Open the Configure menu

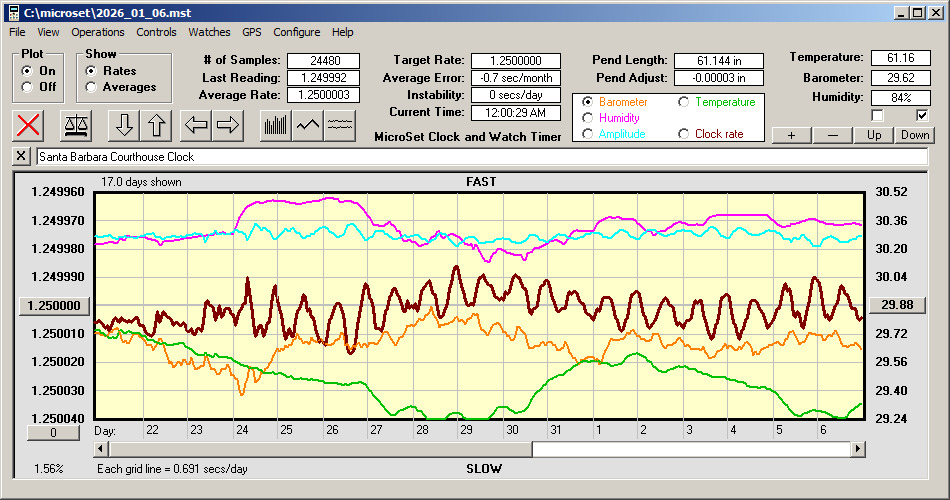coord(297,32)
